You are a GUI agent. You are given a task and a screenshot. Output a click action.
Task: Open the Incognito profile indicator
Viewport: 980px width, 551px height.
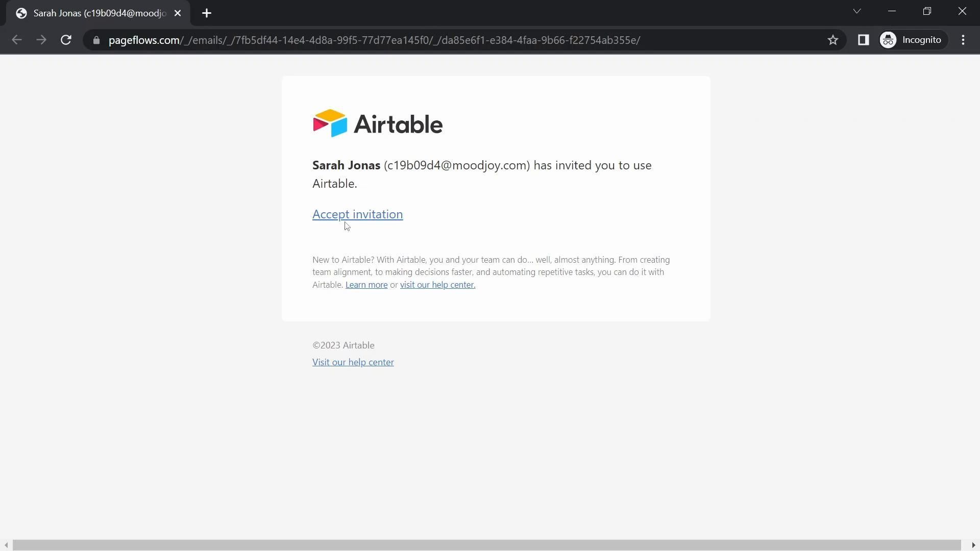(912, 40)
